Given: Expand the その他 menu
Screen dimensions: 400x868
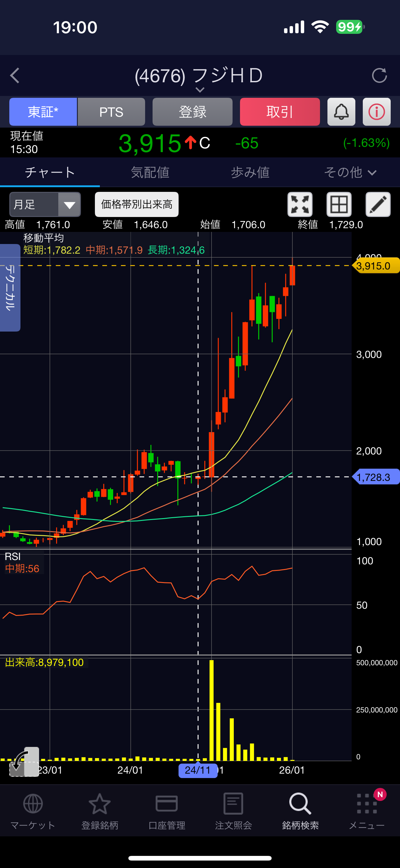Looking at the screenshot, I should point(350,173).
